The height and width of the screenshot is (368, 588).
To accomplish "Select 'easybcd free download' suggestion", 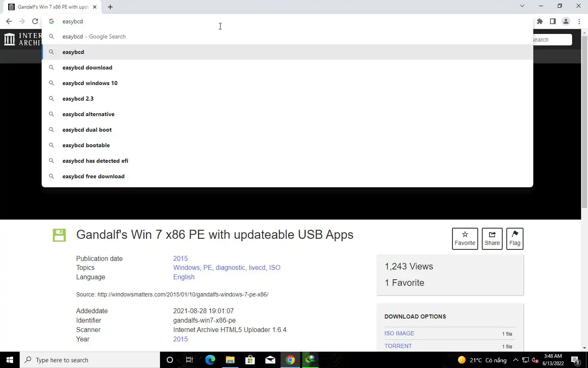I will point(287,176).
